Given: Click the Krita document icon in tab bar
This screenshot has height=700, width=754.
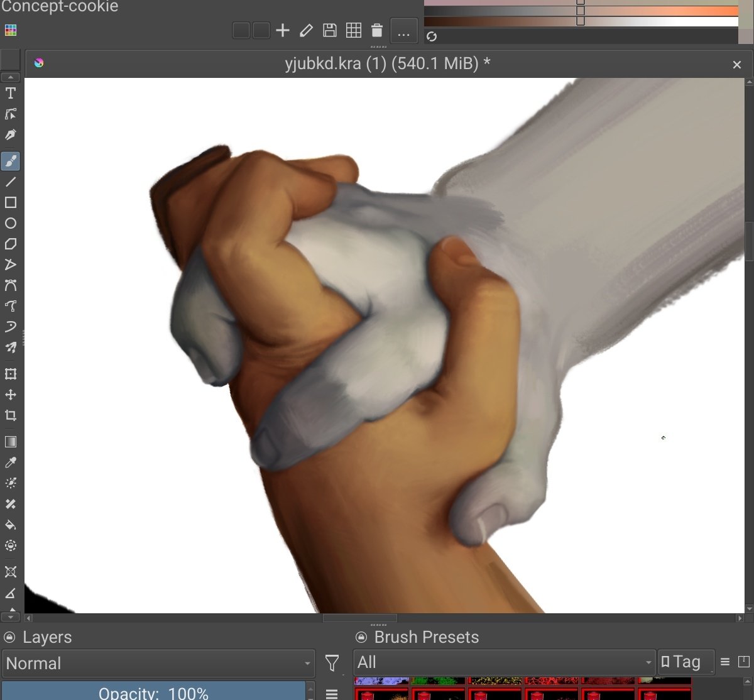Looking at the screenshot, I should click(x=39, y=63).
